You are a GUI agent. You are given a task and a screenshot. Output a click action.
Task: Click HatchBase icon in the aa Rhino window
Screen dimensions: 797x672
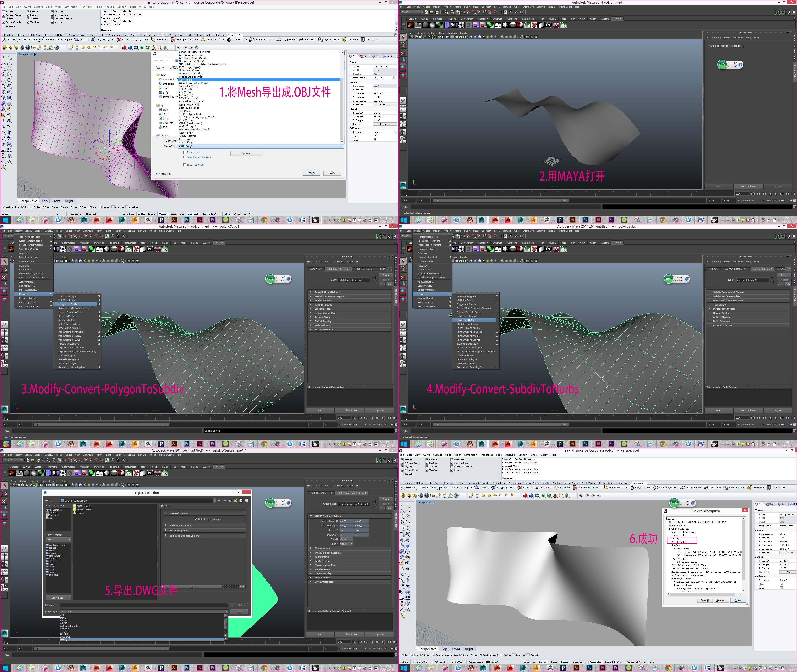555,488
